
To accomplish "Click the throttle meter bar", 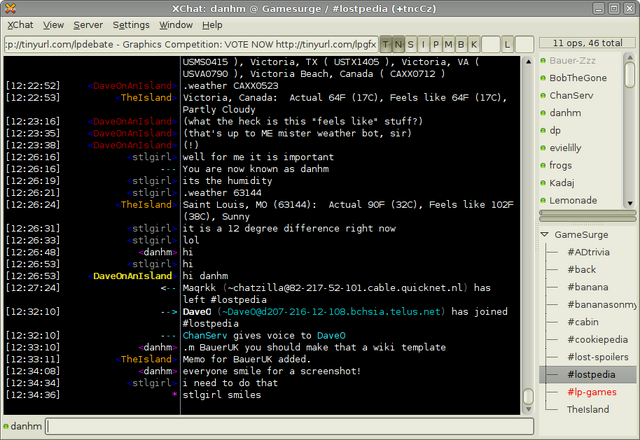I will pos(588,219).
